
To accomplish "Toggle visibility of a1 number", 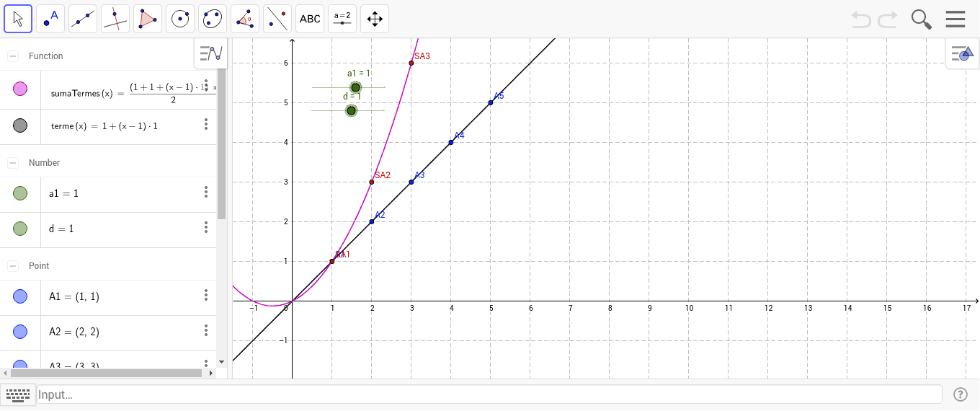I will tap(20, 193).
